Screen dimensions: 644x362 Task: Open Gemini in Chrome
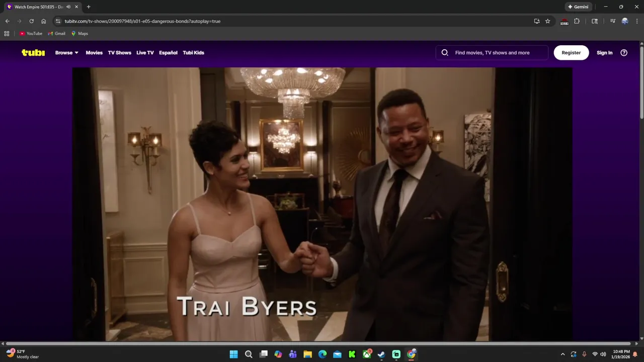(578, 7)
